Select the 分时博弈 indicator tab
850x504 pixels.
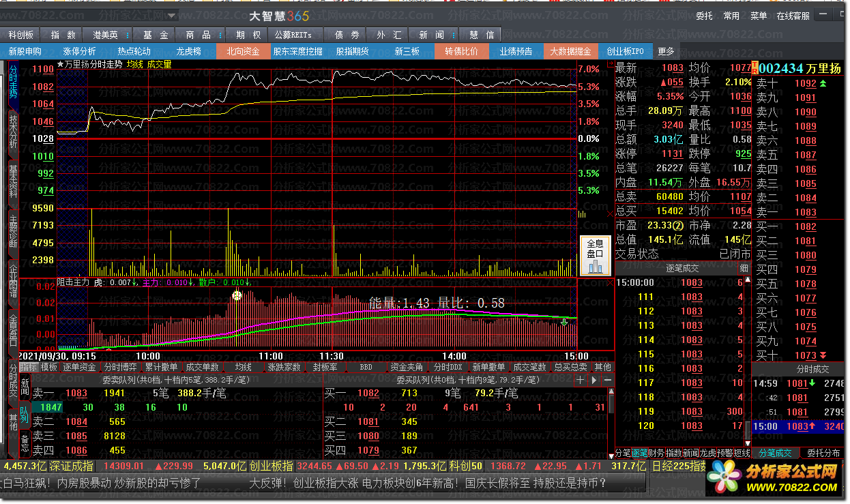121,367
